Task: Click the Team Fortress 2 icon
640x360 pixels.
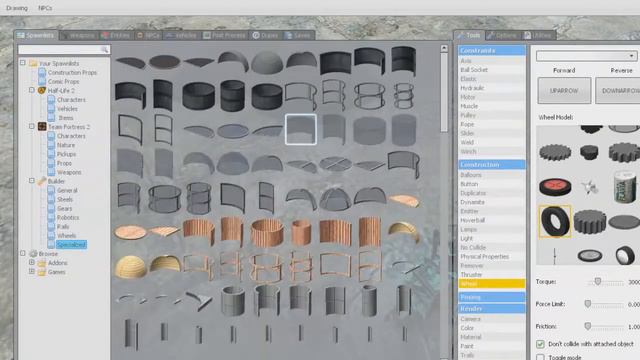Action: (x=42, y=127)
